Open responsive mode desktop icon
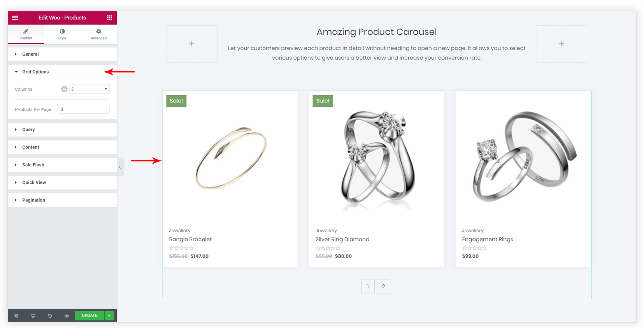Image resolution: width=644 pixels, height=330 pixels. click(33, 316)
